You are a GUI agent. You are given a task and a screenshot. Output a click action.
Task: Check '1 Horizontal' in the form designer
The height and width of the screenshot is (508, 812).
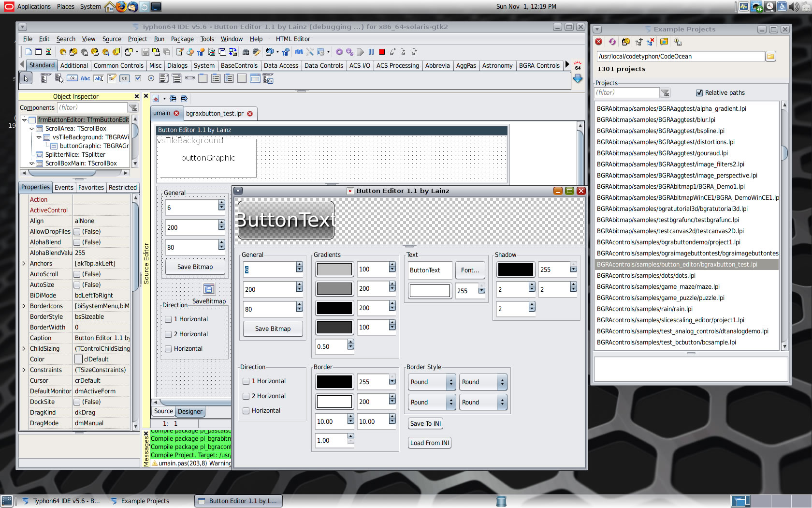tap(168, 319)
